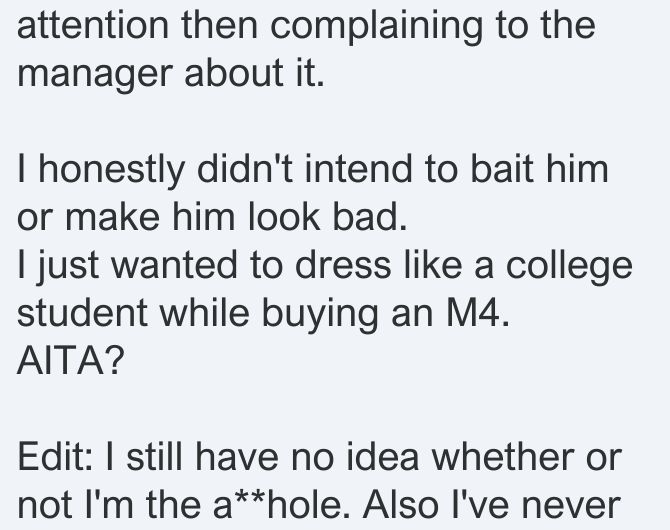Click the word "never" in the last line
This screenshot has width=670, height=530.
tap(571, 507)
